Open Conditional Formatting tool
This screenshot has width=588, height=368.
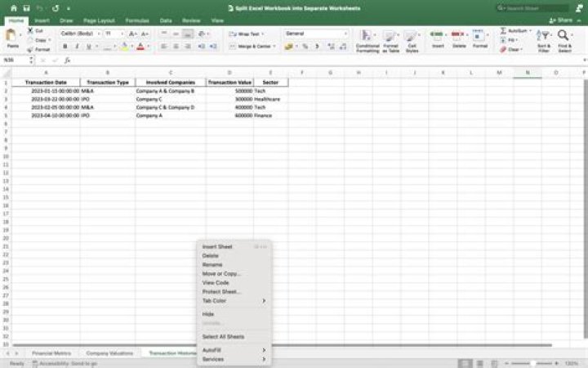point(367,41)
